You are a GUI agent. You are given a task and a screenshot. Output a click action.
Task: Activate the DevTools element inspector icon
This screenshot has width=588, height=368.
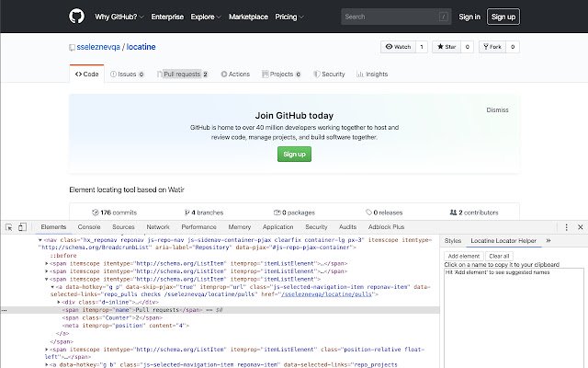point(9,227)
